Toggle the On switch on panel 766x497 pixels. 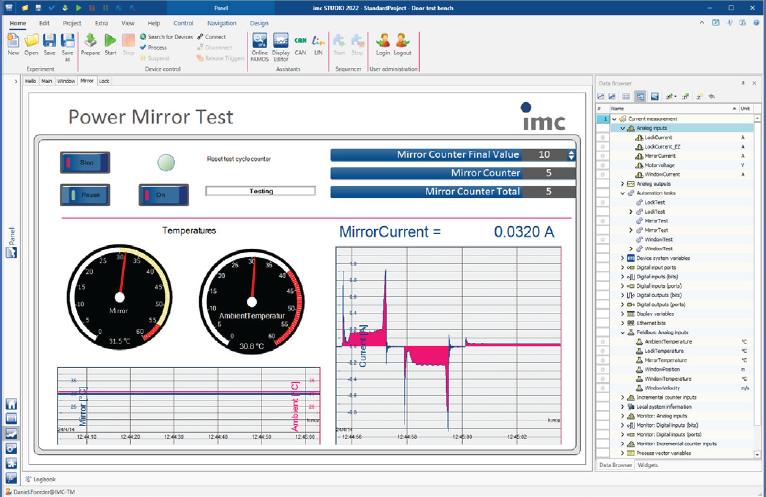coord(164,194)
